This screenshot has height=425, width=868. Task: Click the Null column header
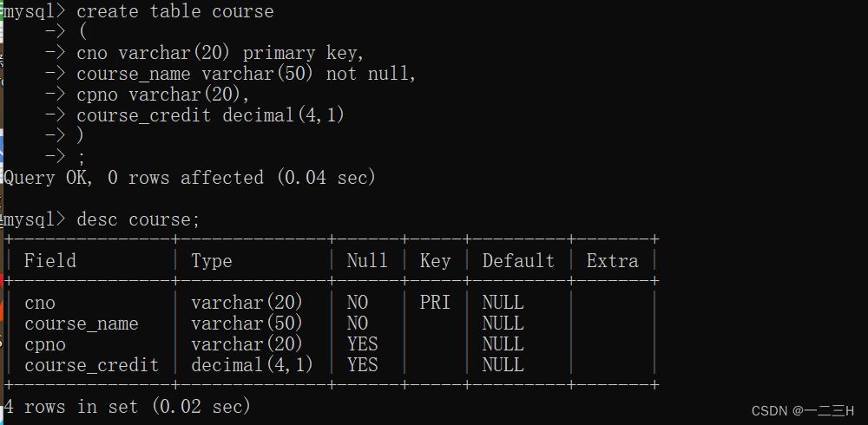[367, 261]
